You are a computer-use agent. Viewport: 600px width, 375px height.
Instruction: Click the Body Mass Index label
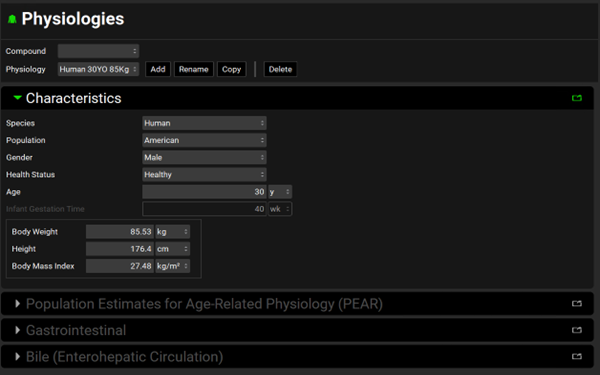click(43, 266)
